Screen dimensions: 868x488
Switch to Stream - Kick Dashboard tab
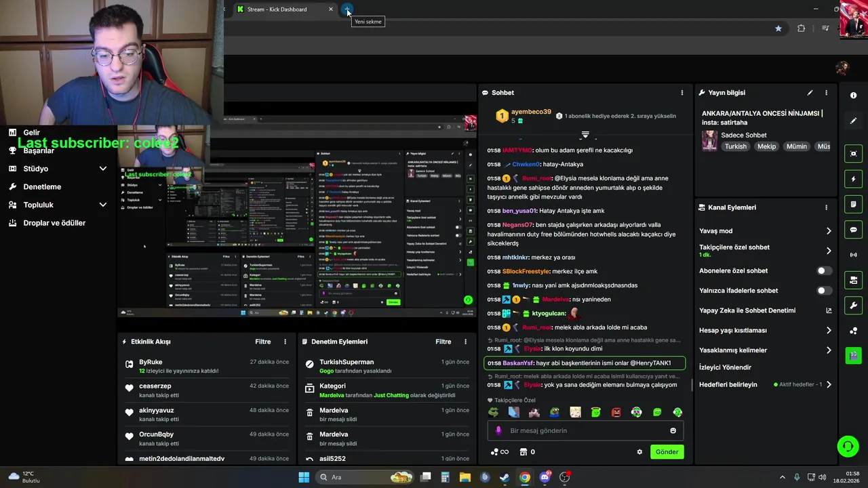point(285,9)
